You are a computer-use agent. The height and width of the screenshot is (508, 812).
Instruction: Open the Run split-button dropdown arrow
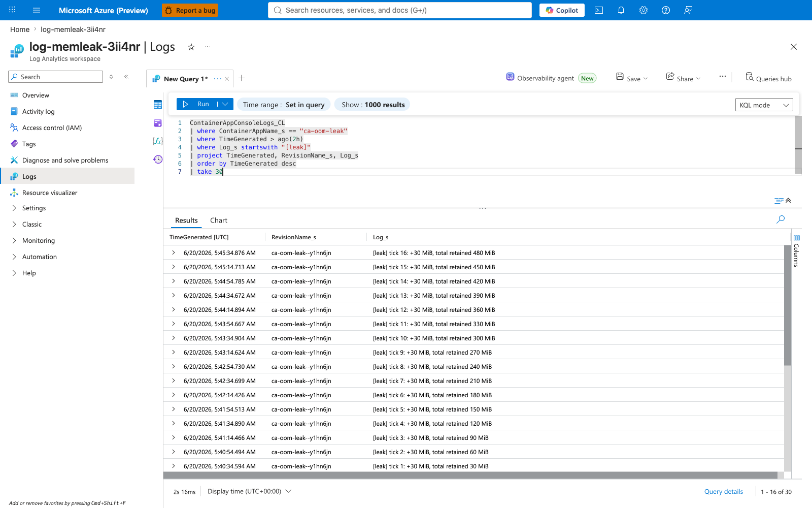point(225,104)
